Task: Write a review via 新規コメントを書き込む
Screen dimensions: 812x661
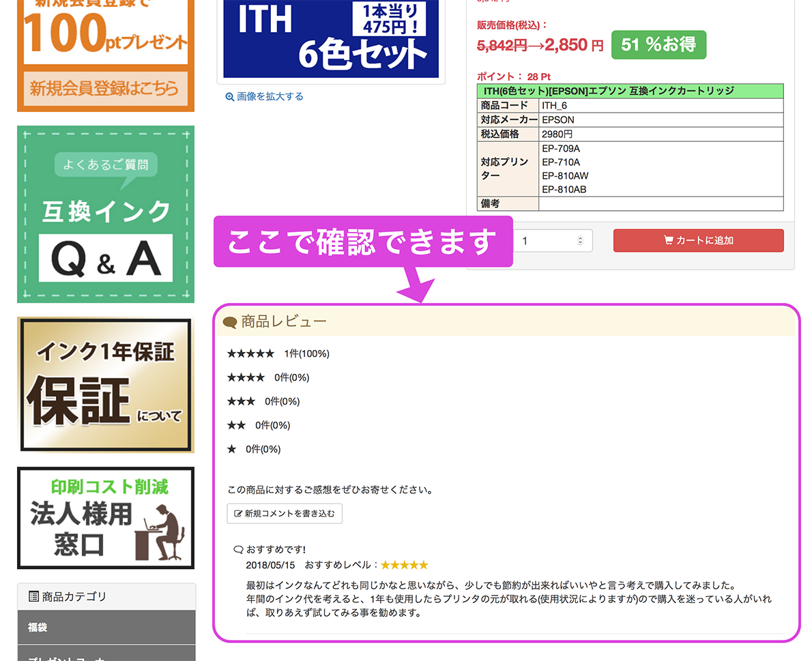Action: (285, 514)
